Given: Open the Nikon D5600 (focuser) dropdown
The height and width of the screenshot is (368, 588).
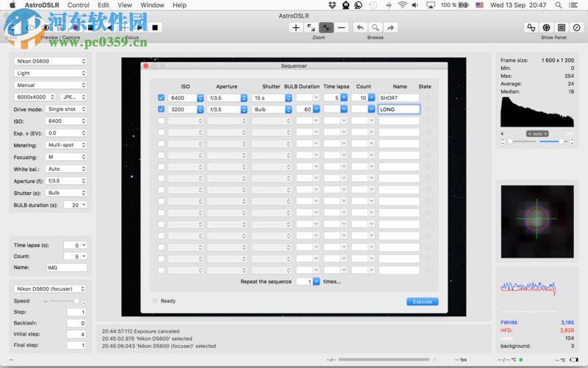Looking at the screenshot, I should tap(50, 289).
